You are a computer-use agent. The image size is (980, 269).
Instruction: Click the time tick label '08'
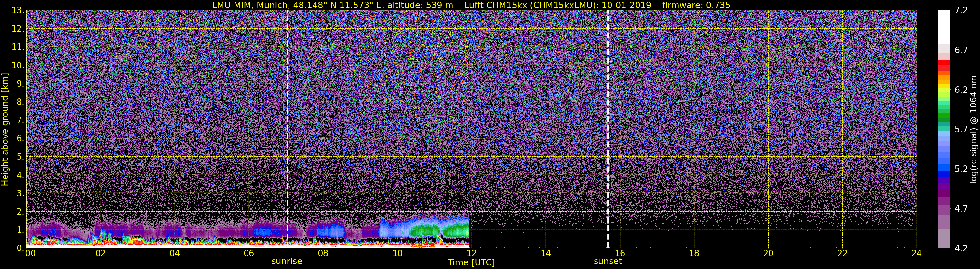click(323, 253)
